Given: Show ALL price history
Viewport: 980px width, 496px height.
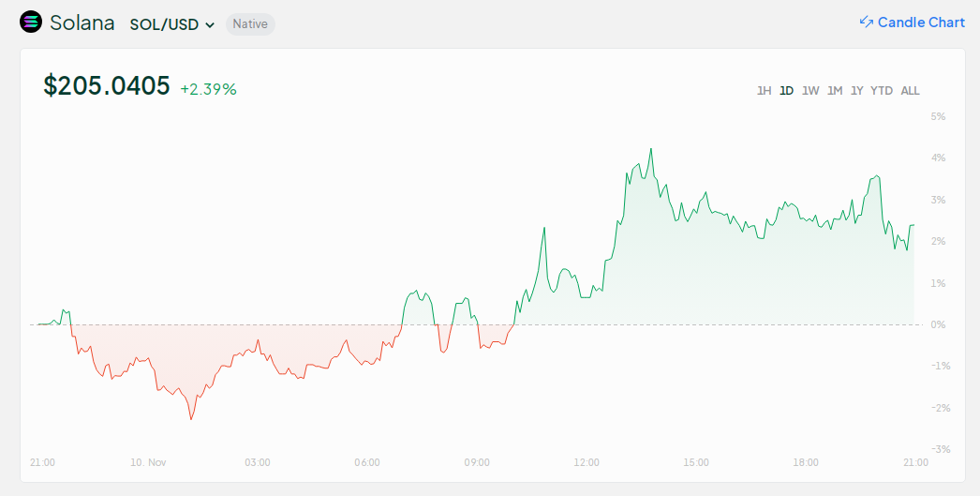Looking at the screenshot, I should [910, 91].
